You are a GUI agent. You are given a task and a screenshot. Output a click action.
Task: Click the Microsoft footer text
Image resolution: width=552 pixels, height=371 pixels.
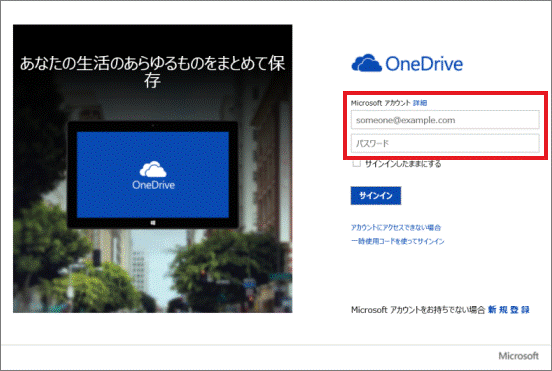click(x=519, y=356)
